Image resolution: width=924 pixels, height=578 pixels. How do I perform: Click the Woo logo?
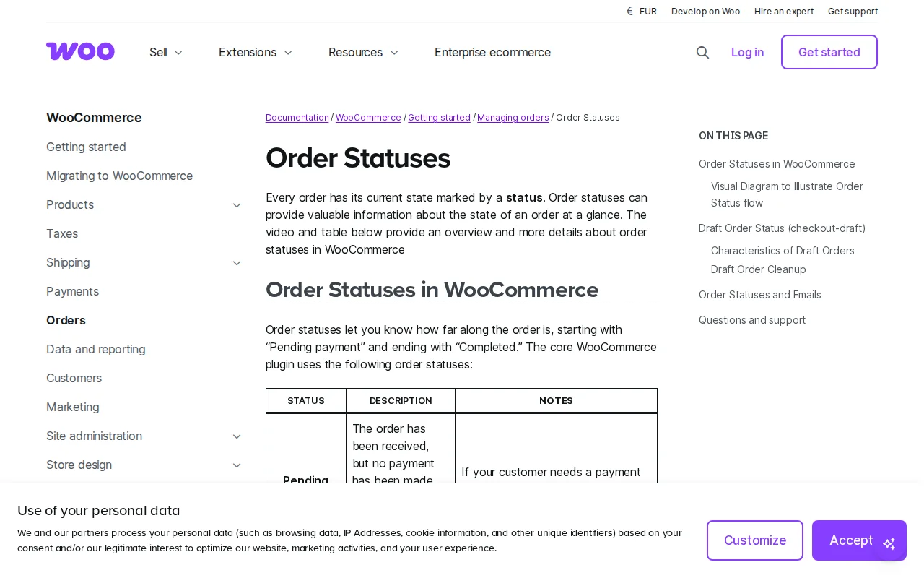(x=80, y=51)
